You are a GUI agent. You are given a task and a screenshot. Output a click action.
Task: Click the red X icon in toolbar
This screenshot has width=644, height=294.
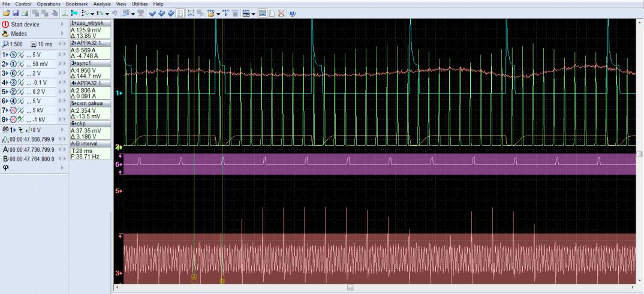(282, 13)
